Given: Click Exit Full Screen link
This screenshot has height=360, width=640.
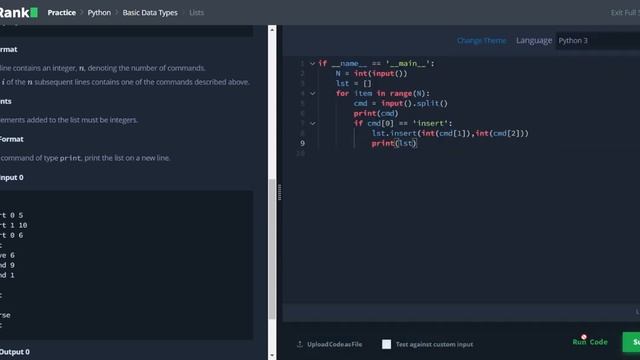Looking at the screenshot, I should [x=625, y=13].
